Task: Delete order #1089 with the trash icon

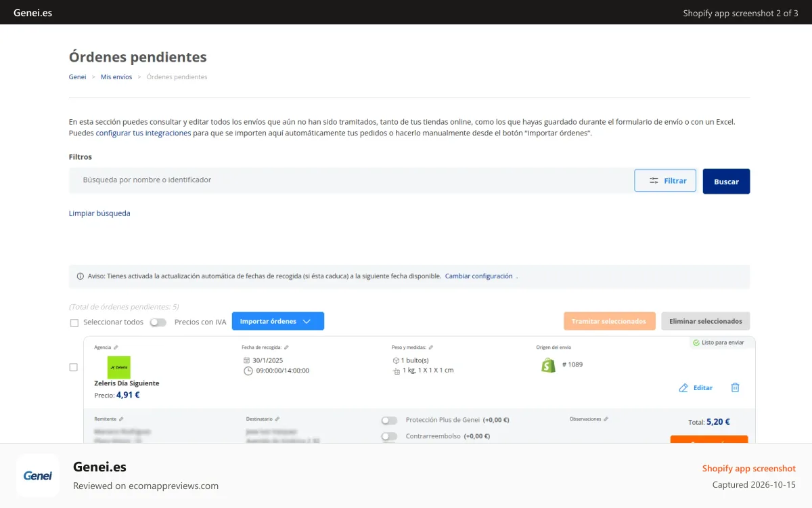Action: click(735, 387)
